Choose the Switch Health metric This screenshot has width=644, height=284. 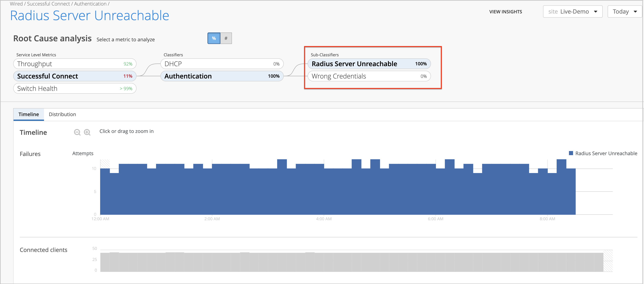point(74,88)
